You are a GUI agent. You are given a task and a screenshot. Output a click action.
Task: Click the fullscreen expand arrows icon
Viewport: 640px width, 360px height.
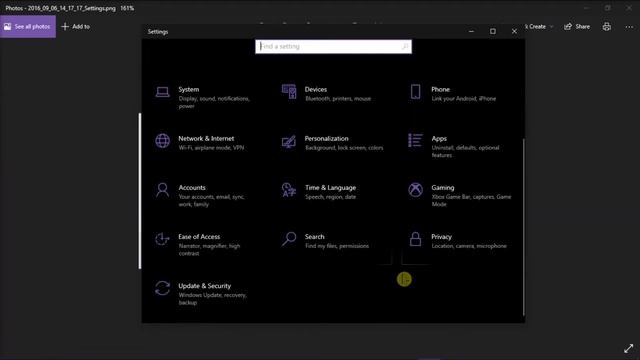(629, 349)
